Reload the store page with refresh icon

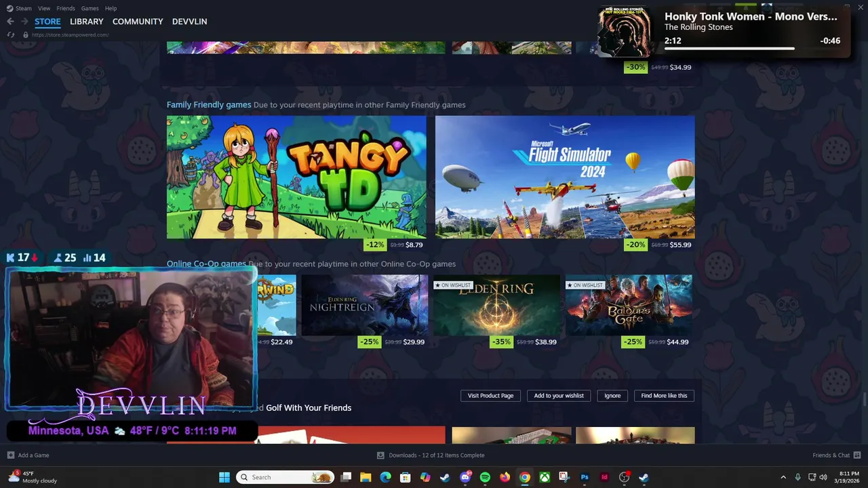(x=11, y=35)
